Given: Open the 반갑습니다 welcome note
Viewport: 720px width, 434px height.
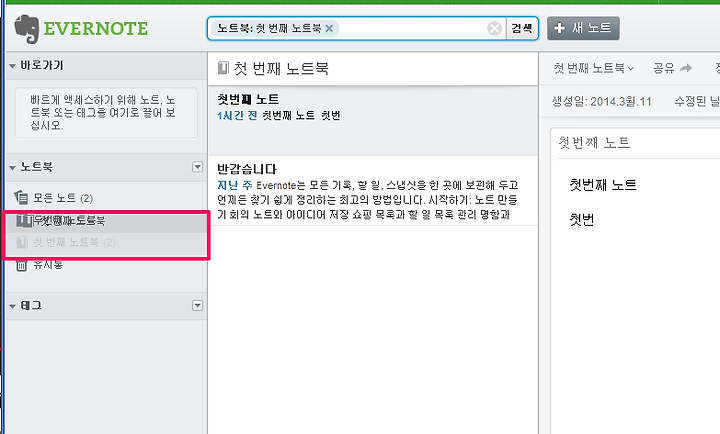Looking at the screenshot, I should [373, 191].
